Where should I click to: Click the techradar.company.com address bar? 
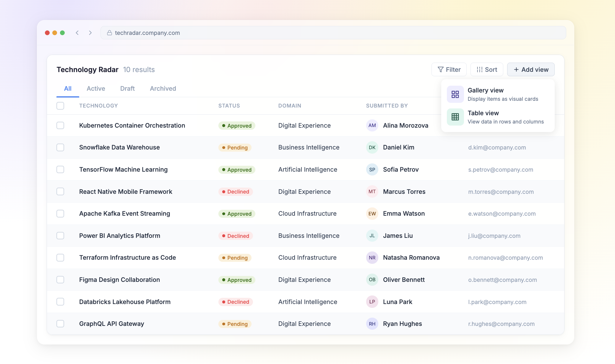coord(333,33)
